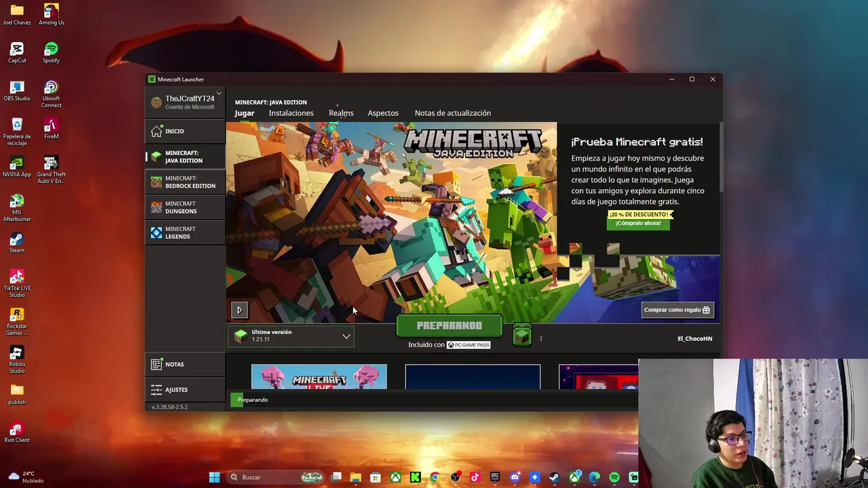Switch to the Jugar tab
The width and height of the screenshot is (868, 488).
pyautogui.click(x=244, y=113)
